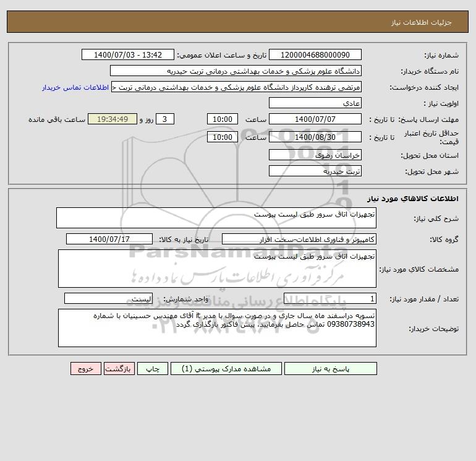The image size is (476, 461).
Task: Click quantity field showing 1
Action: (x=330, y=299)
